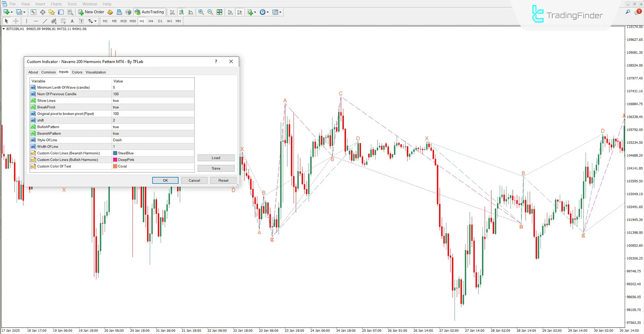Open the New Order window

point(91,12)
